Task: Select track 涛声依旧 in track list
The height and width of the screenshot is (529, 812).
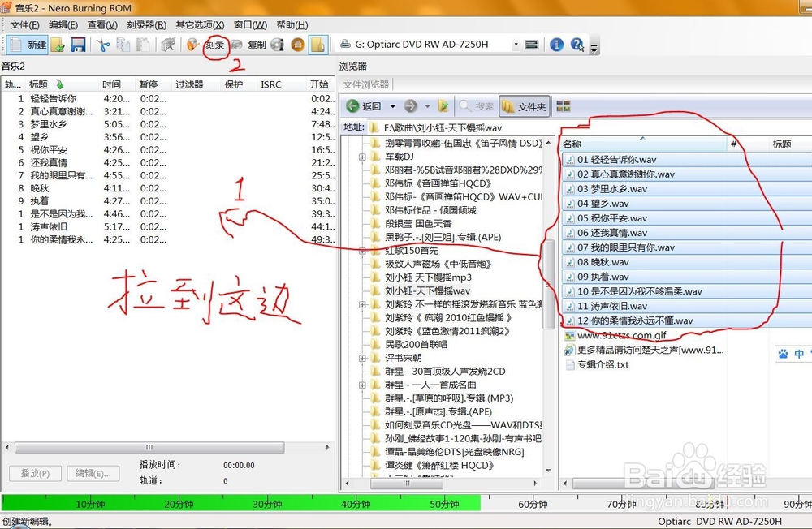Action: click(x=48, y=226)
